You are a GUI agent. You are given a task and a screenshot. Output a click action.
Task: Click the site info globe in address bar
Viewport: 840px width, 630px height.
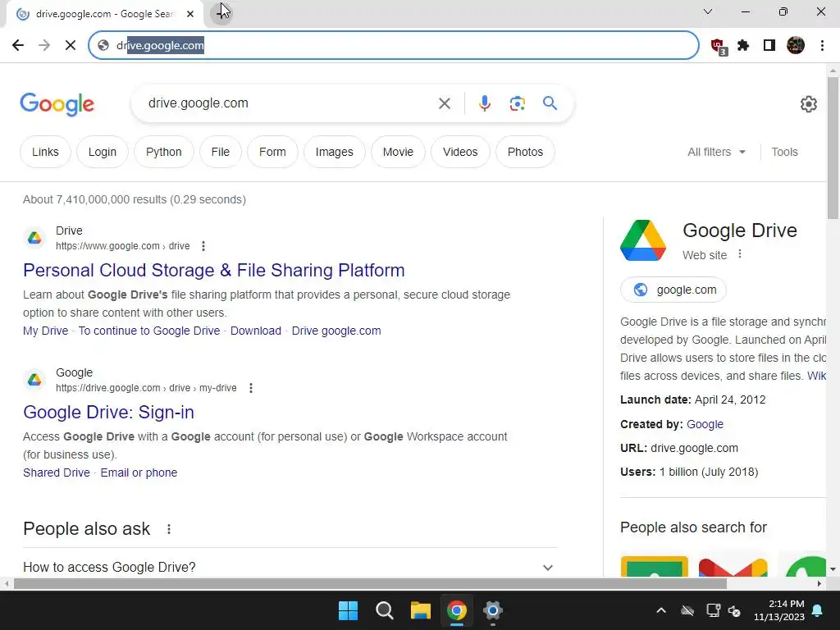click(x=103, y=46)
